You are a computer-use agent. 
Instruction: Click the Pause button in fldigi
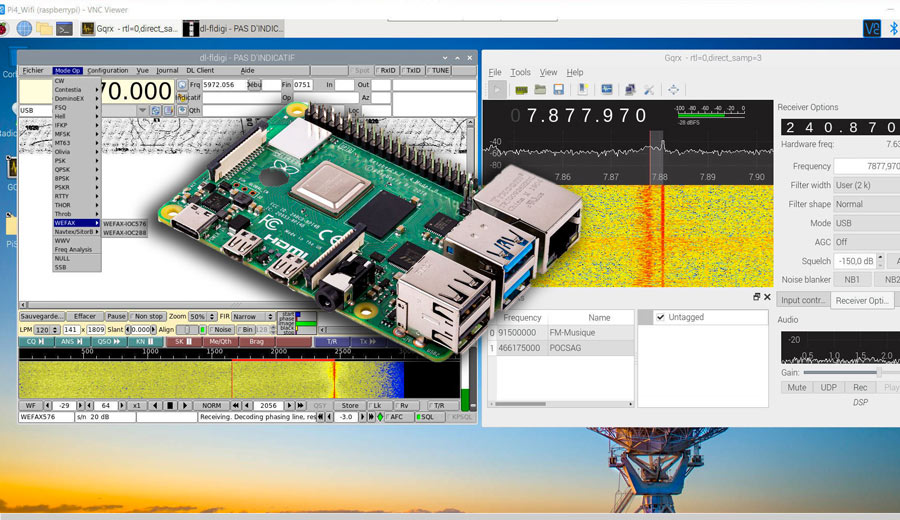tap(116, 316)
